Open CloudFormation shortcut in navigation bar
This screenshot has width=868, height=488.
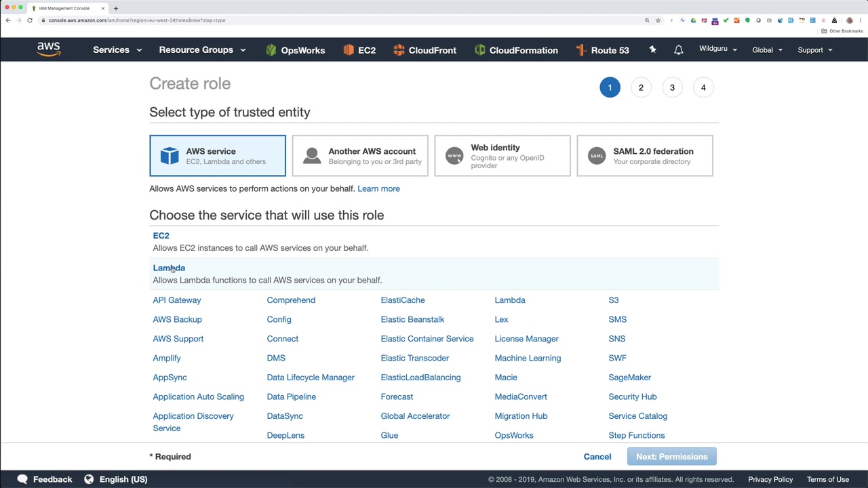coord(516,50)
